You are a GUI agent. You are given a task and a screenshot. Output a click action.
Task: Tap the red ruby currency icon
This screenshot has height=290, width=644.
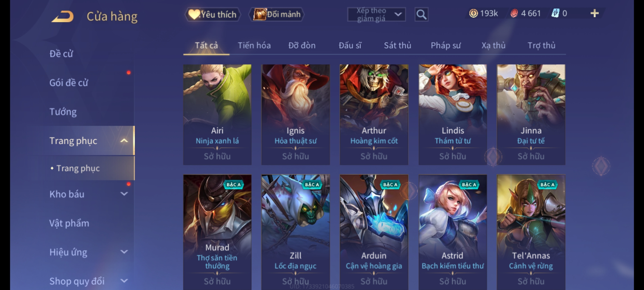514,13
